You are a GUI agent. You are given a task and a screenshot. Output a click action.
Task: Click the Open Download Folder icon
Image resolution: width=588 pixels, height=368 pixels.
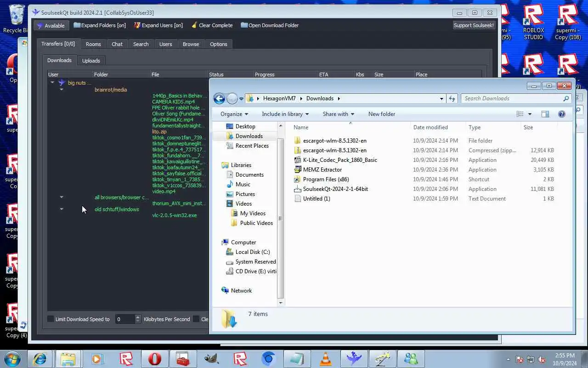244,25
